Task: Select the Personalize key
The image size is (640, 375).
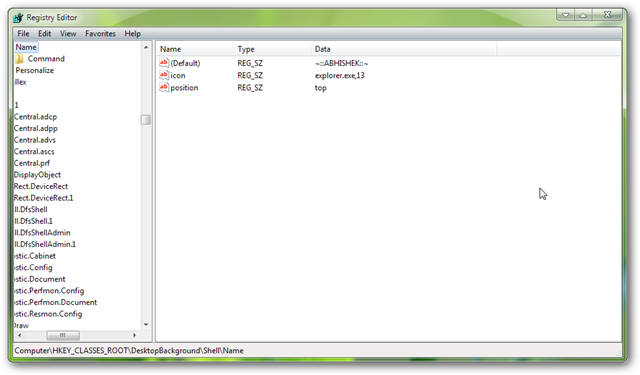Action: [x=35, y=70]
